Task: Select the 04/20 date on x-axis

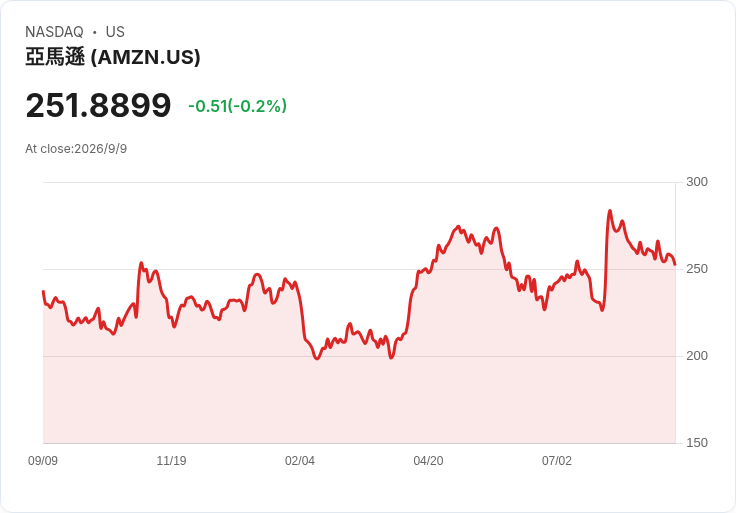Action: click(428, 460)
